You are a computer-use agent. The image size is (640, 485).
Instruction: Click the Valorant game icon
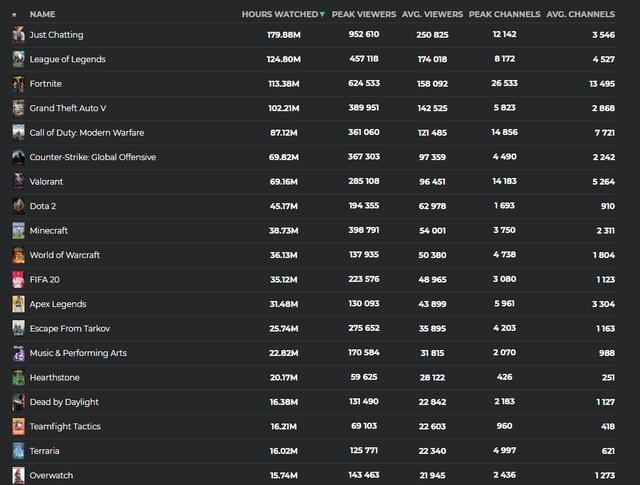coord(18,182)
